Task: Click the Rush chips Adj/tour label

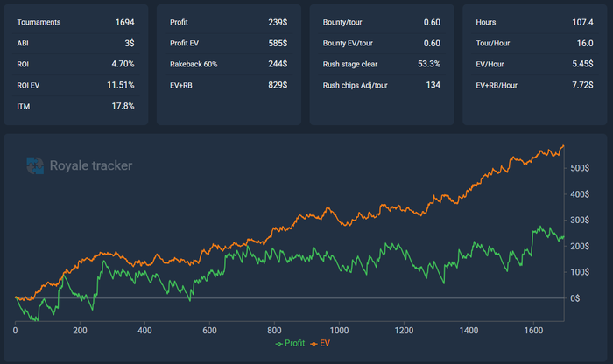Action: point(360,85)
